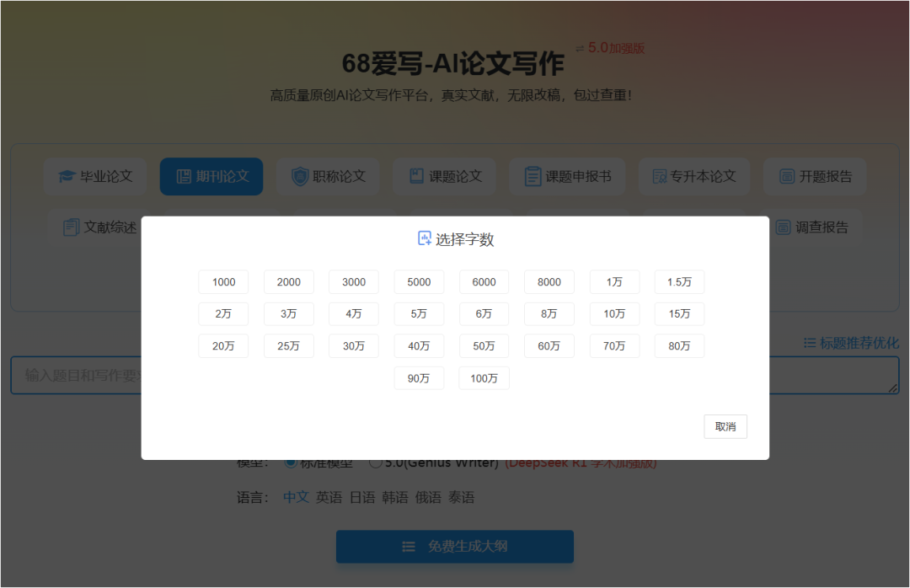This screenshot has width=910, height=588.
Task: Click the certificate icon on 专升本论文
Action: point(660,176)
